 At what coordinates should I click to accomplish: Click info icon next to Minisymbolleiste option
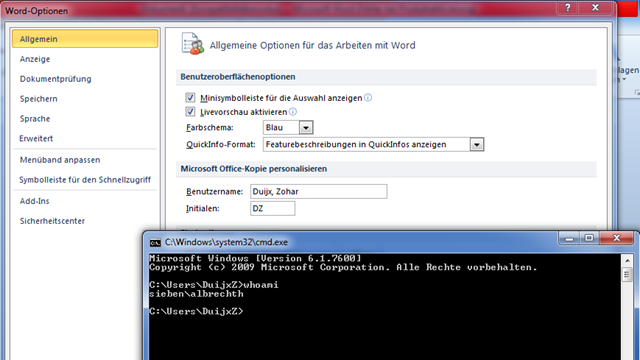click(x=368, y=98)
